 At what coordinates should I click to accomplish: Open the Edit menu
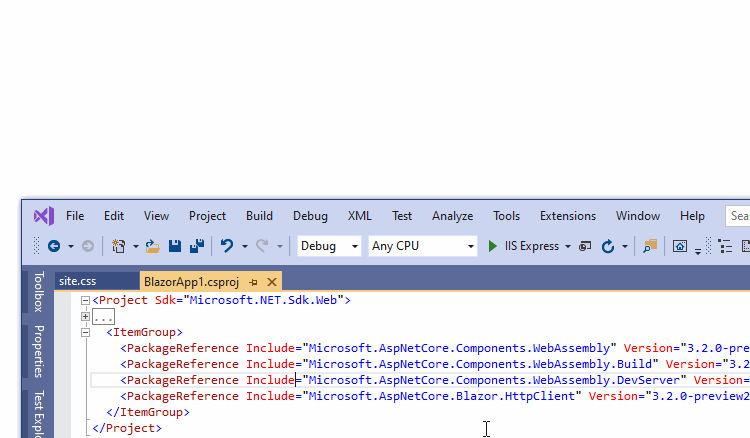pos(114,216)
